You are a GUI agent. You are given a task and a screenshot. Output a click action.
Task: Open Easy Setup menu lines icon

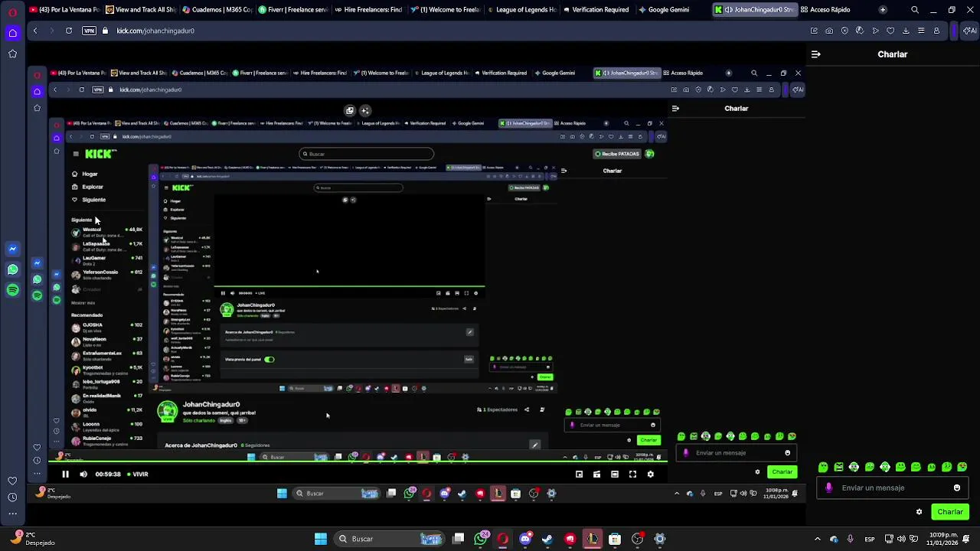click(x=921, y=31)
